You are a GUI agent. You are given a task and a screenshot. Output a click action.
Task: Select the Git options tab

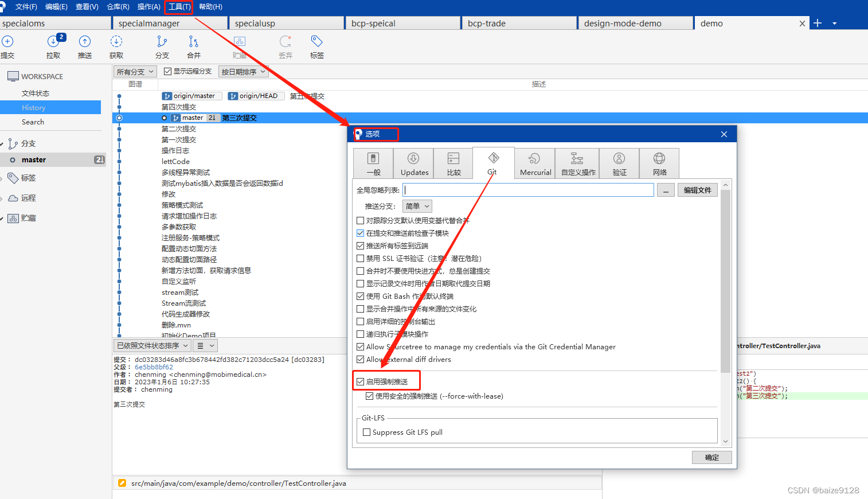pyautogui.click(x=493, y=163)
